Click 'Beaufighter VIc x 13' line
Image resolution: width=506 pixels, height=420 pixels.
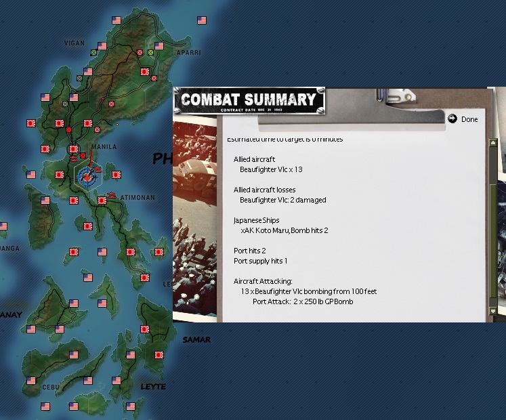point(271,169)
